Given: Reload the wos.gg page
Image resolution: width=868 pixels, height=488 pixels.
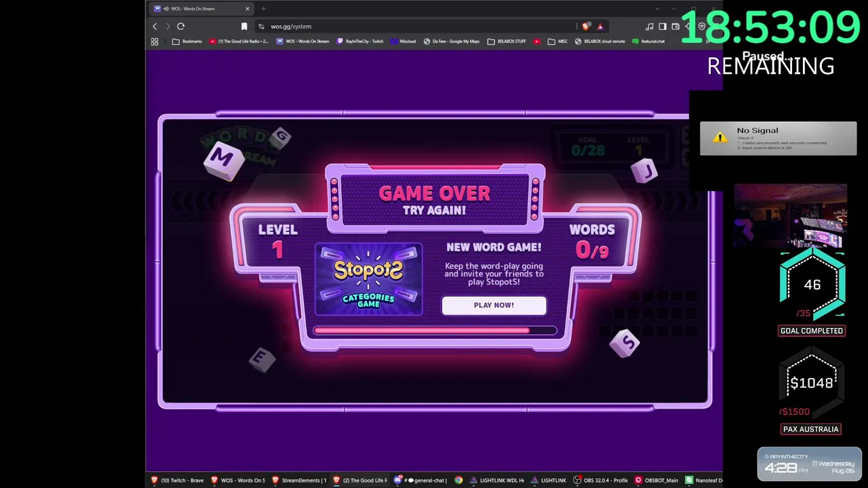Looking at the screenshot, I should tap(180, 26).
